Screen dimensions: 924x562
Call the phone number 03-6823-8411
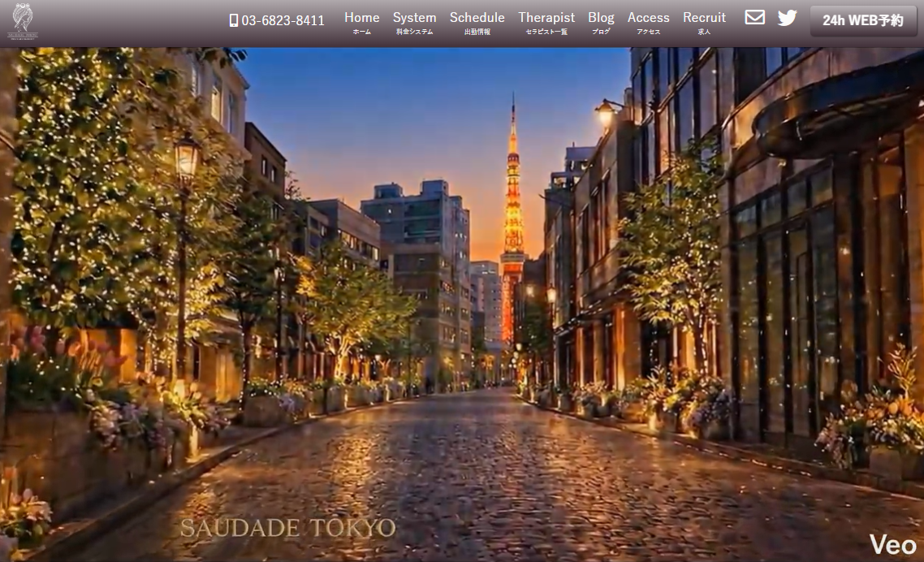283,20
